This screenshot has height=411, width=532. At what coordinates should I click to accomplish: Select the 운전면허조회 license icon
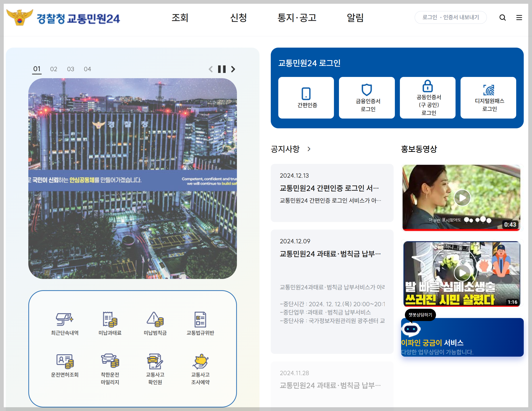tap(65, 361)
